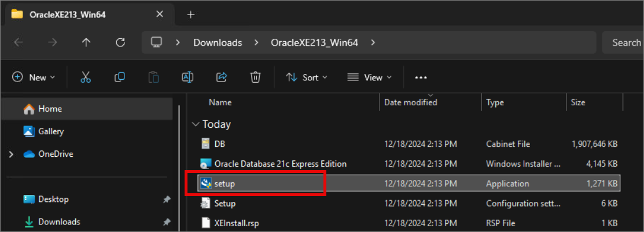Open the Sort dropdown
Screen dimensions: 644x232
coord(307,77)
